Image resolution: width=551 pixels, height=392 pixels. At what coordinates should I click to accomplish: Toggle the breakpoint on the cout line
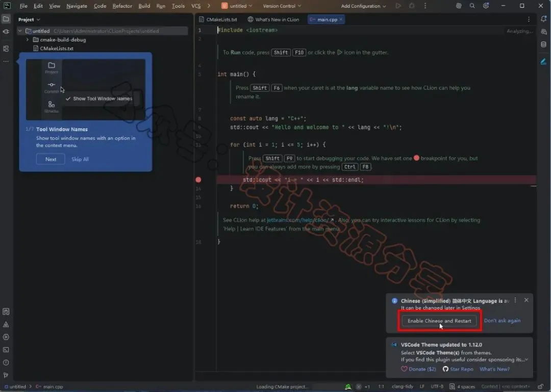click(198, 180)
